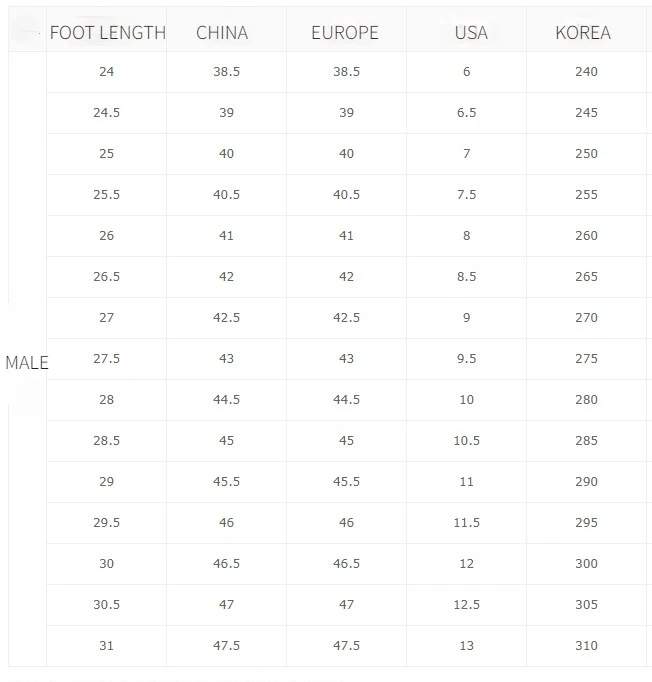652x682 pixels.
Task: Select Korea size 310 cell
Action: point(586,646)
